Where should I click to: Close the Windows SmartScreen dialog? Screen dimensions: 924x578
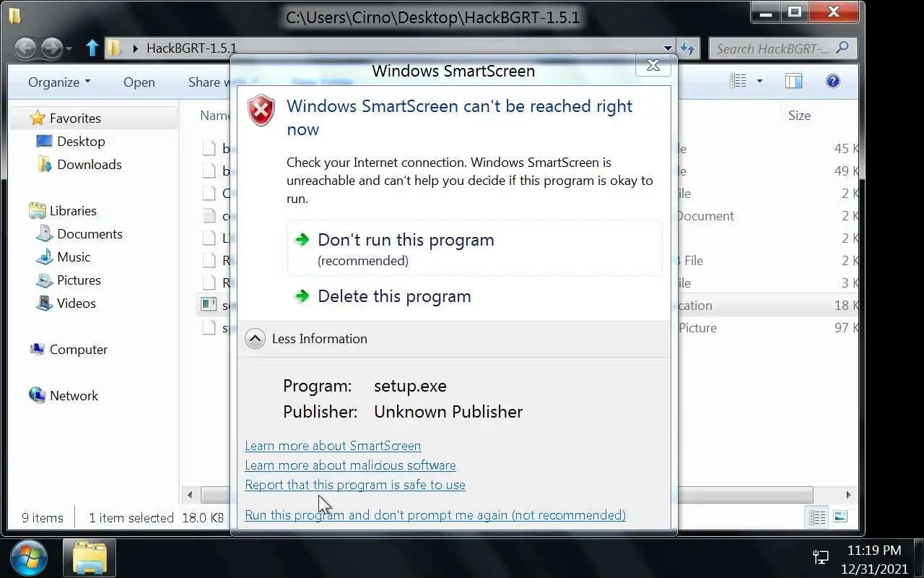point(653,66)
